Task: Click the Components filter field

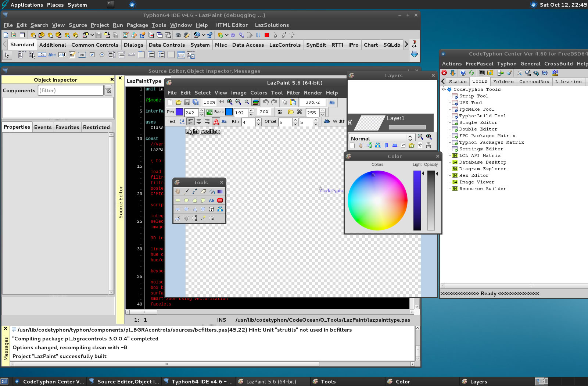Action: coord(71,90)
